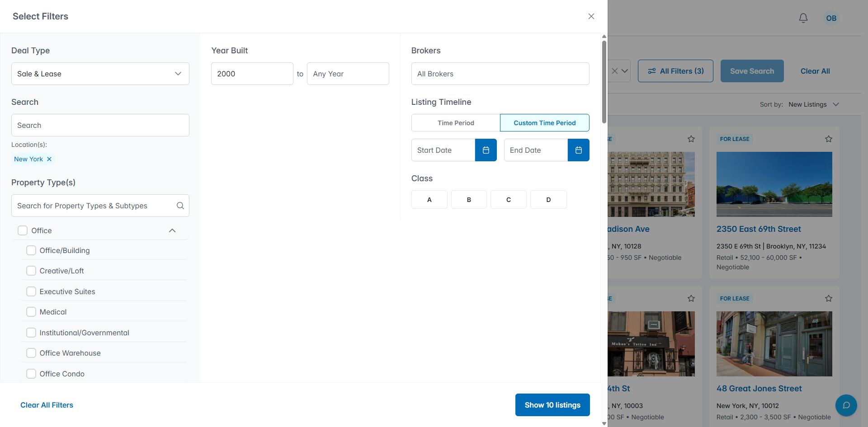The height and width of the screenshot is (427, 868).
Task: Select Class D
Action: tap(548, 199)
